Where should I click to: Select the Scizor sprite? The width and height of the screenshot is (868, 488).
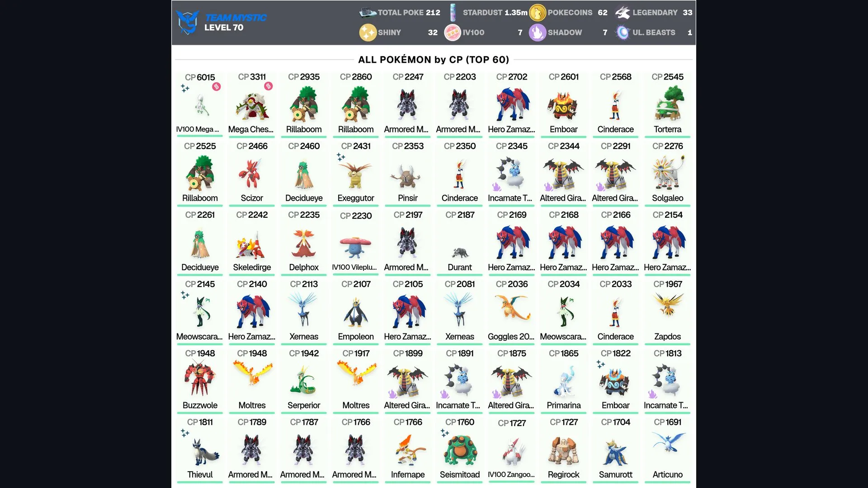pyautogui.click(x=251, y=174)
